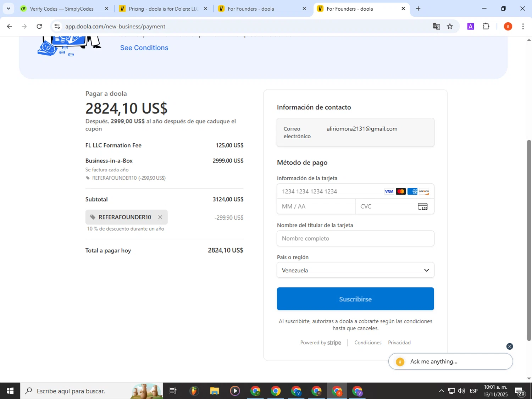Open the notification center icon
Image resolution: width=532 pixels, height=399 pixels.
(x=520, y=391)
